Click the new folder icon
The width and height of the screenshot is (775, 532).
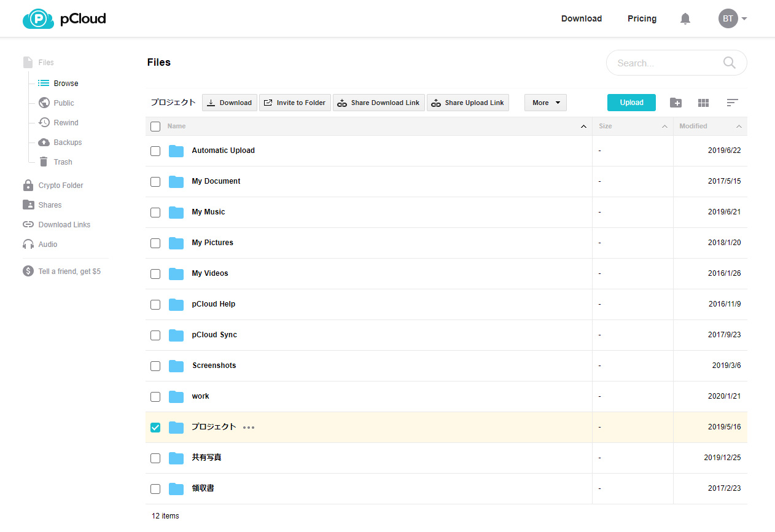676,103
